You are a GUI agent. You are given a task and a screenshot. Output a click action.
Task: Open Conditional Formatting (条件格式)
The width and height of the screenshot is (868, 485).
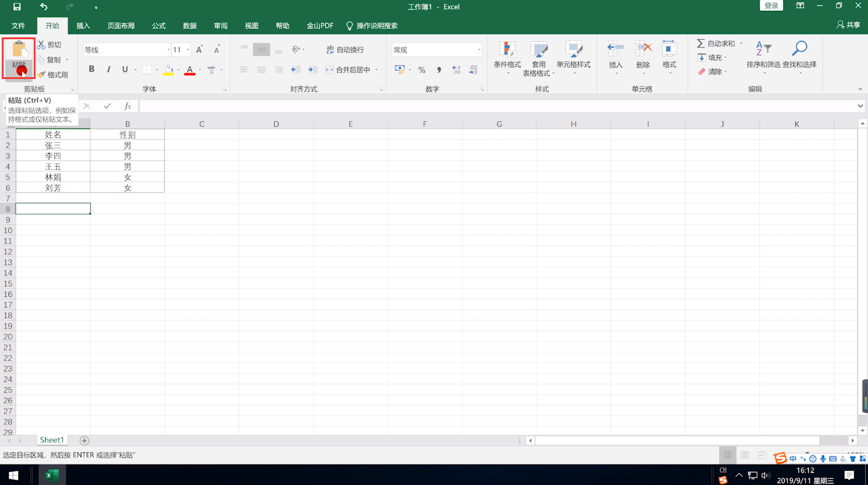tap(508, 58)
